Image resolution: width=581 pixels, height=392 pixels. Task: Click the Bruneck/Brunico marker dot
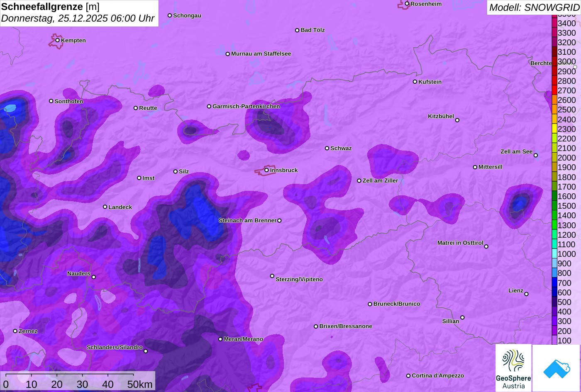370,304
